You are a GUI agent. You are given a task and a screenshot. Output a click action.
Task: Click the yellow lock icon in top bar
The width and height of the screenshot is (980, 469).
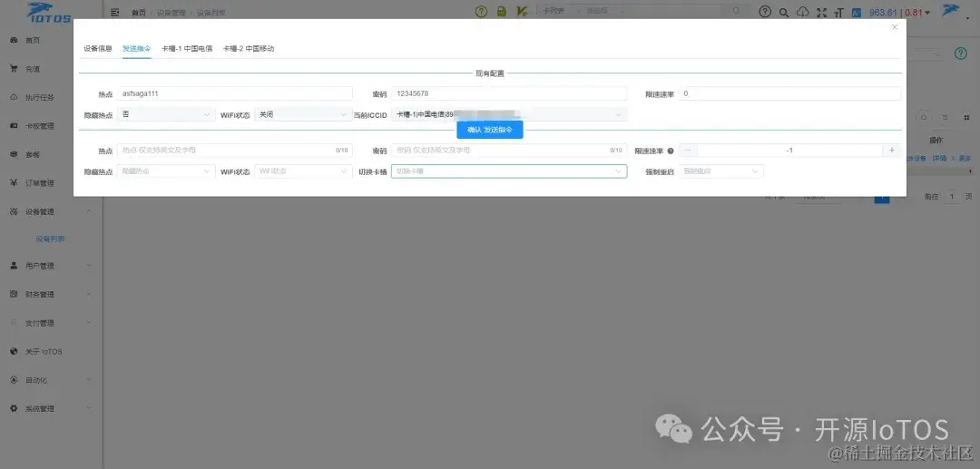coord(501,12)
